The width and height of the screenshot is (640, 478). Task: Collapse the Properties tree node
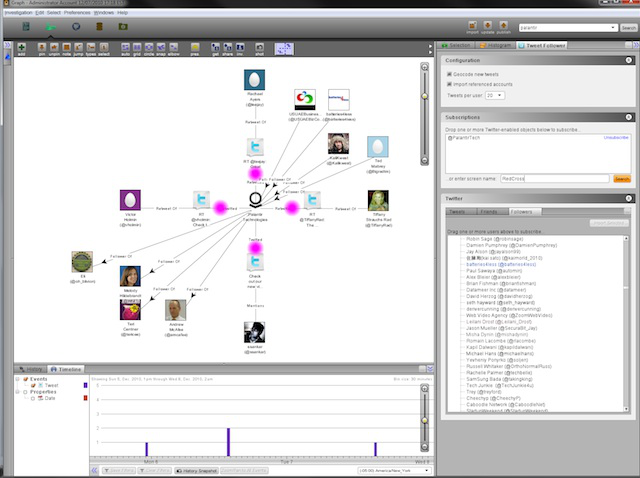(18, 392)
